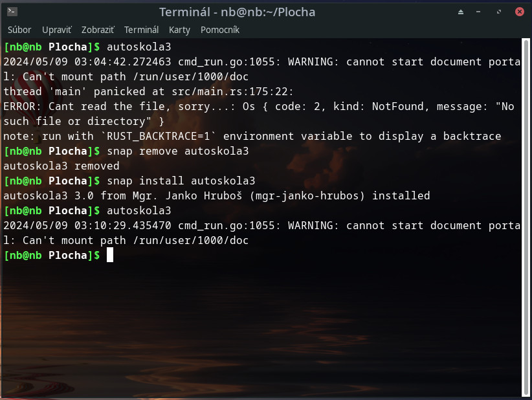Open the Upraviť menu
The height and width of the screenshot is (400, 532).
pyautogui.click(x=57, y=30)
